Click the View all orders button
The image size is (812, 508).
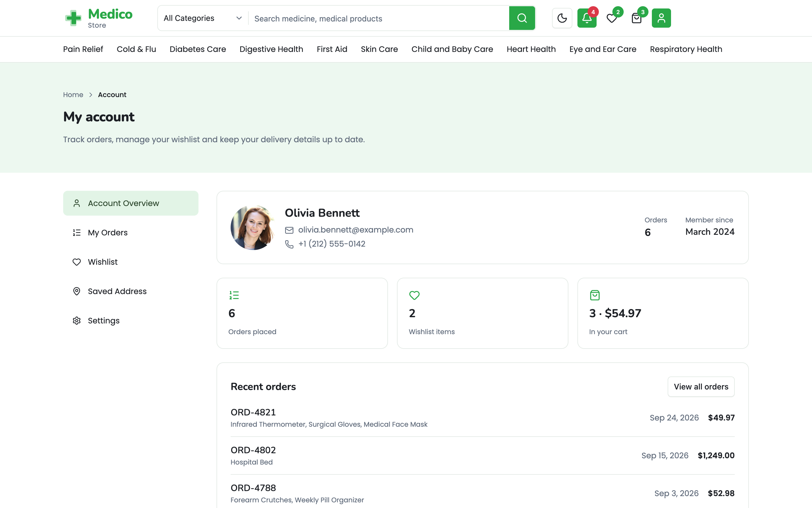pyautogui.click(x=701, y=387)
